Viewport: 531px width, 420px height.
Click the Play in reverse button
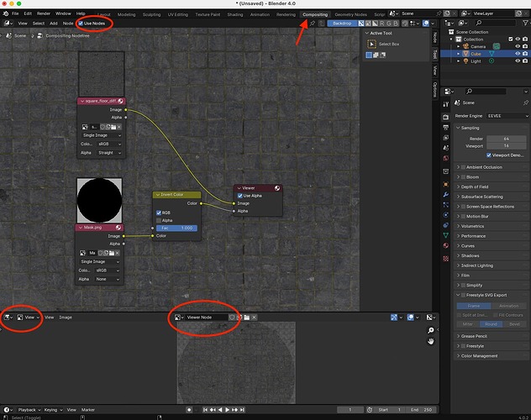(220, 410)
